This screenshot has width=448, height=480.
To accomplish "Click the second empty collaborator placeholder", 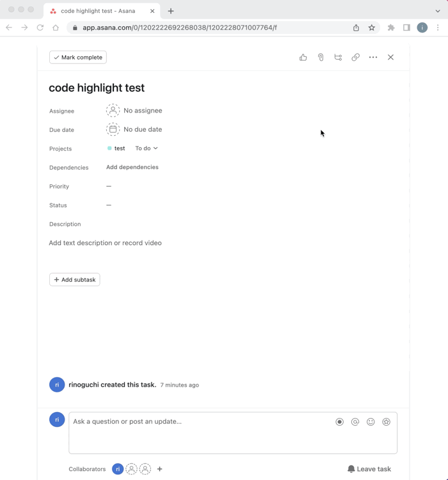I will (x=145, y=469).
